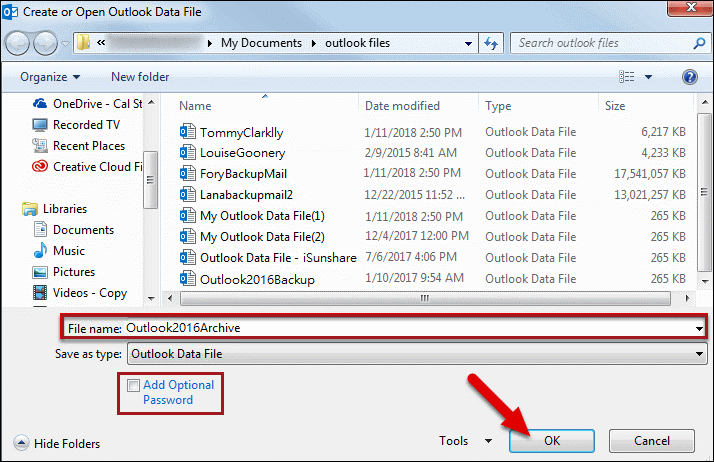Screen dimensions: 714x462
Task: Select Outlook Data File - iSunshare
Action: tap(278, 258)
